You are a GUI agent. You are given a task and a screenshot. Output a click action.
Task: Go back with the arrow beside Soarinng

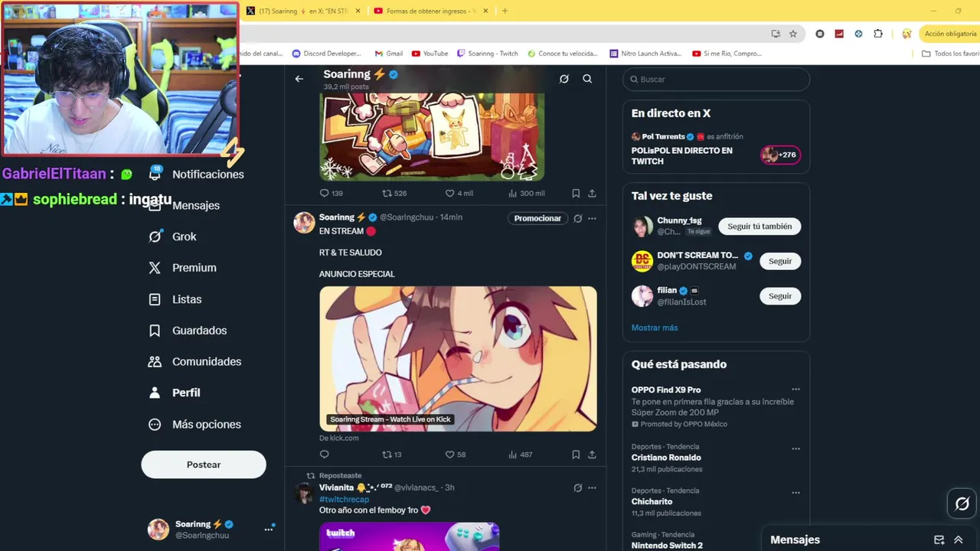tap(299, 79)
